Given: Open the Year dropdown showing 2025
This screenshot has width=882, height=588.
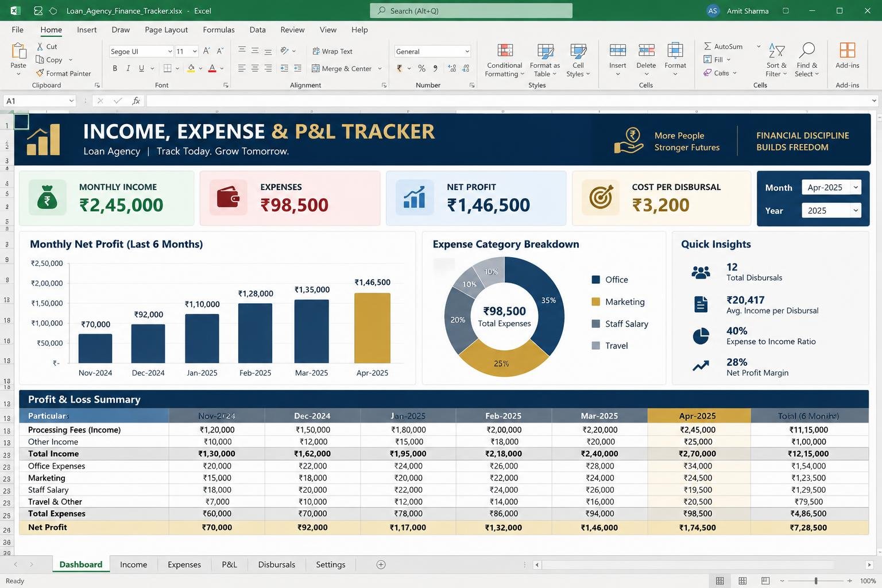Looking at the screenshot, I should [831, 210].
